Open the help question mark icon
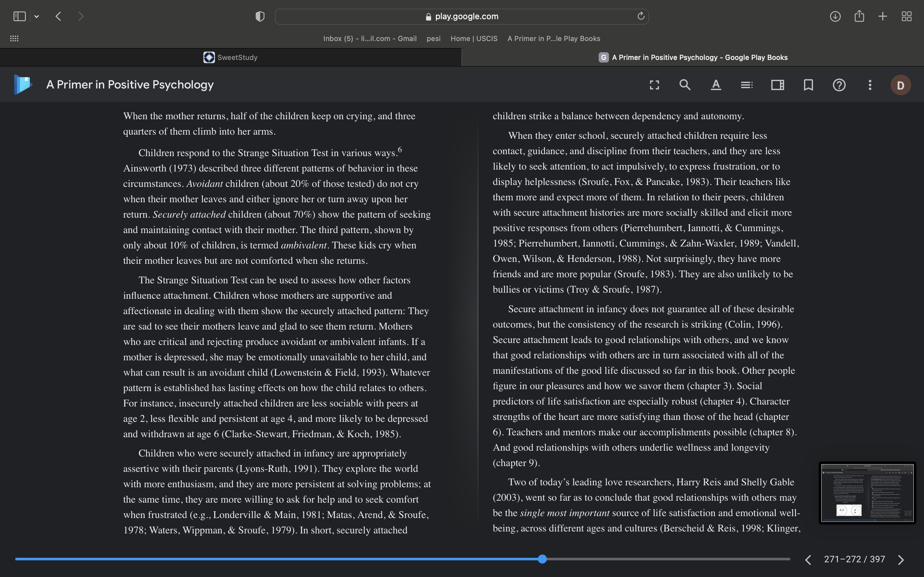 coord(839,85)
